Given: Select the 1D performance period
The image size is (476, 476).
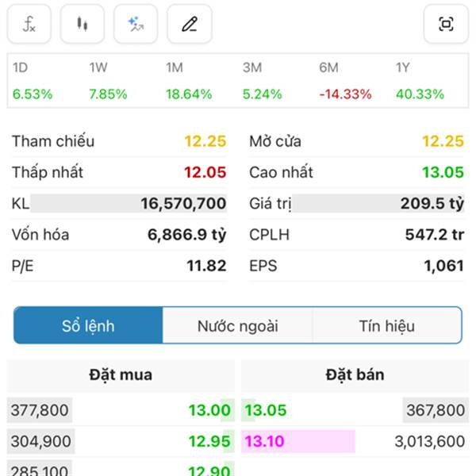Looking at the screenshot, I should click(x=33, y=81).
